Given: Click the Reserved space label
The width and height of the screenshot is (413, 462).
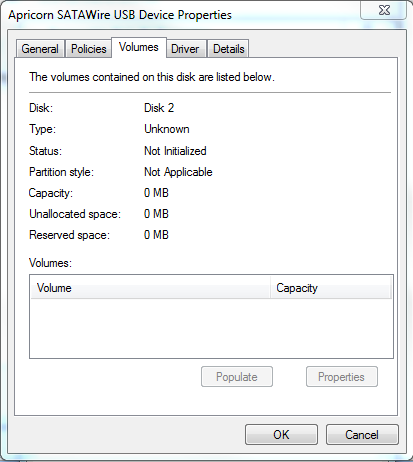Looking at the screenshot, I should 69,235.
